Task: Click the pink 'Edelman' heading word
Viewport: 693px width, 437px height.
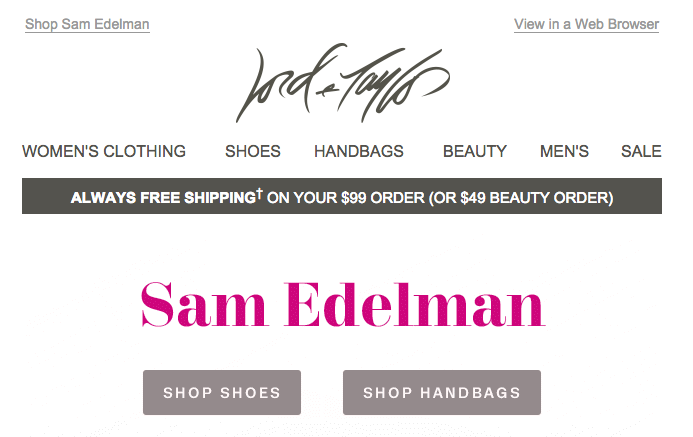Action: coord(415,305)
